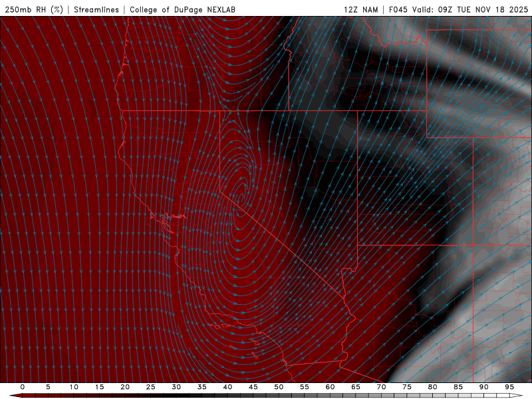Viewport: 532px width, 399px height.
Task: Click the color scale value 45
Action: coord(253,387)
